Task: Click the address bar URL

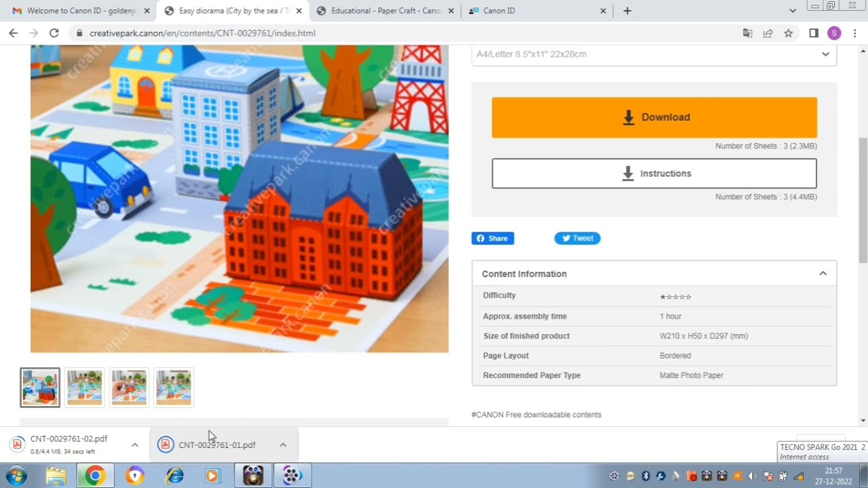Action: 202,33
